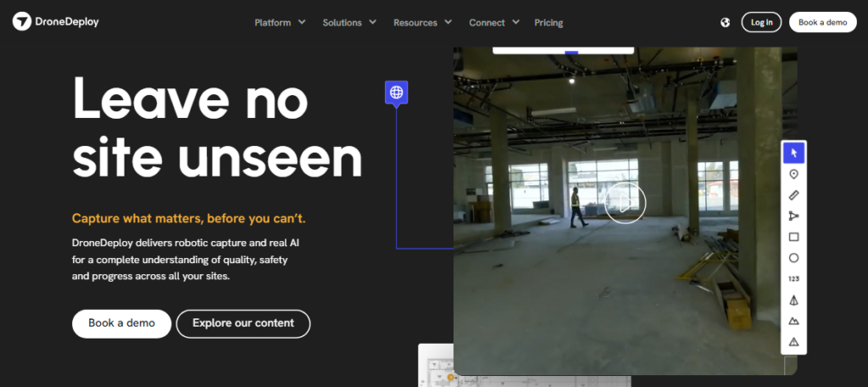Select the location pin marker tool
The width and height of the screenshot is (868, 387).
coord(793,174)
